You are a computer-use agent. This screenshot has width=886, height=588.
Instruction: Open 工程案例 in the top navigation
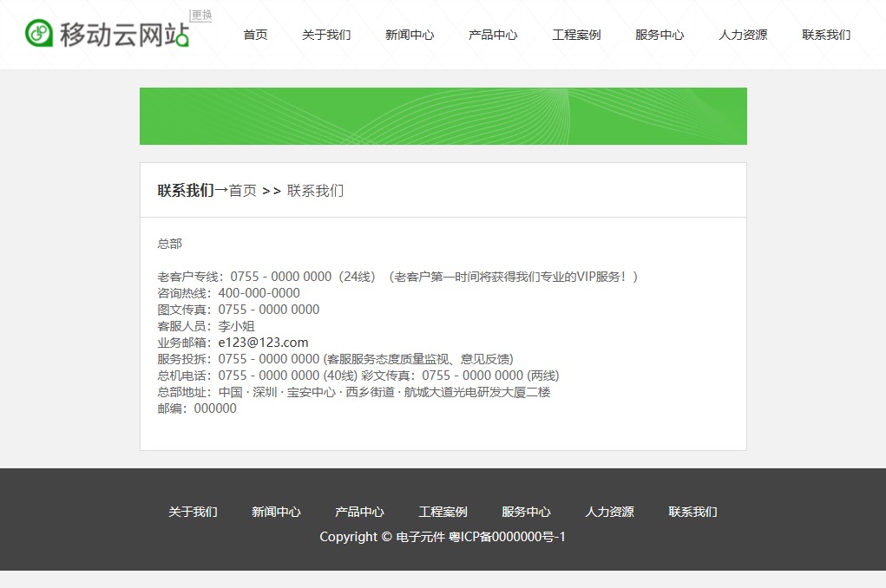(x=576, y=35)
